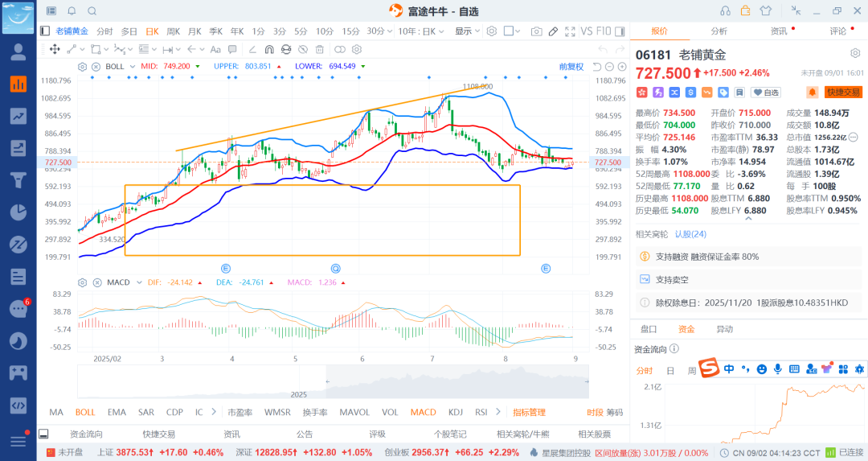
Task: Toggle the left watchlist panel icon
Action: tap(45, 31)
